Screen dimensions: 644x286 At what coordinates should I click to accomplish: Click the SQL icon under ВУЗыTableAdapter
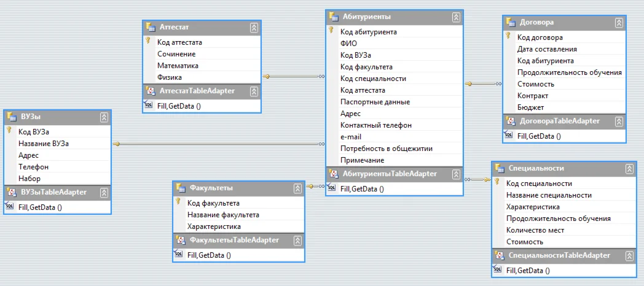click(x=10, y=206)
